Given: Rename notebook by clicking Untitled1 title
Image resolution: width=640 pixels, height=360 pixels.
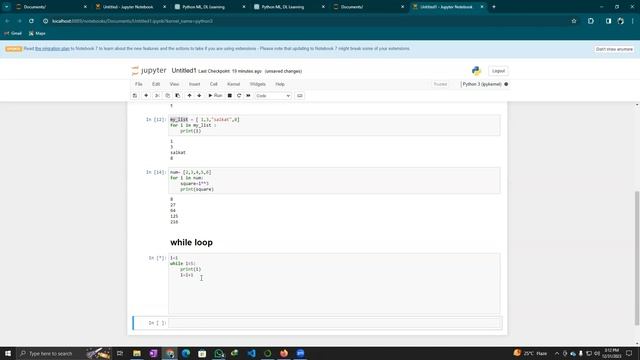Looking at the screenshot, I should [184, 71].
